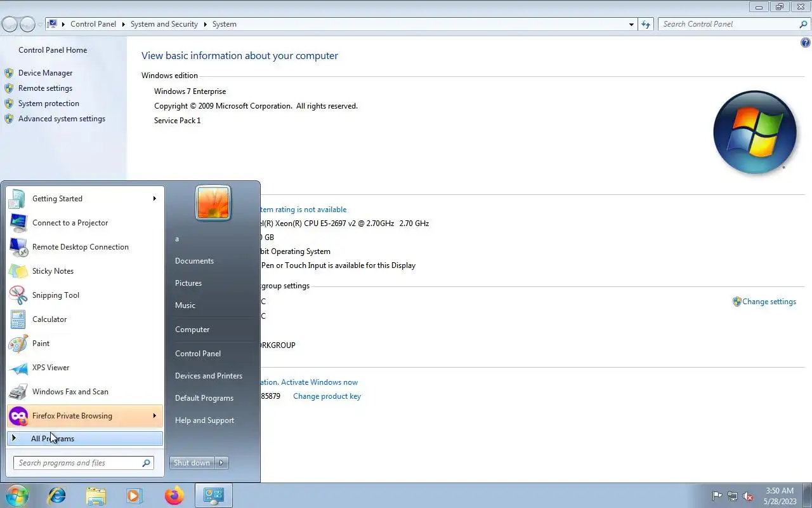Open Windows Explorer from taskbar
Viewport: 812px width, 508px height.
(96, 495)
